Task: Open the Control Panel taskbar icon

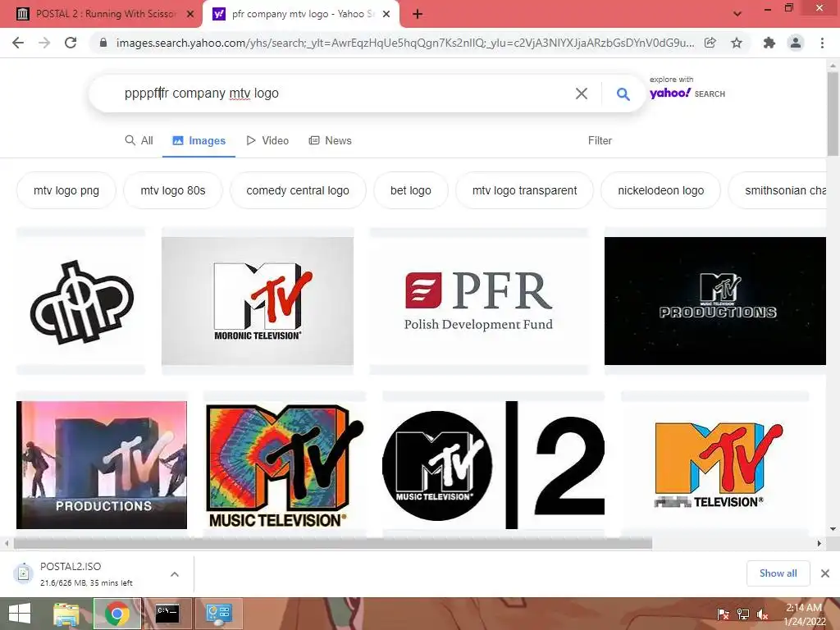Action: (x=218, y=614)
